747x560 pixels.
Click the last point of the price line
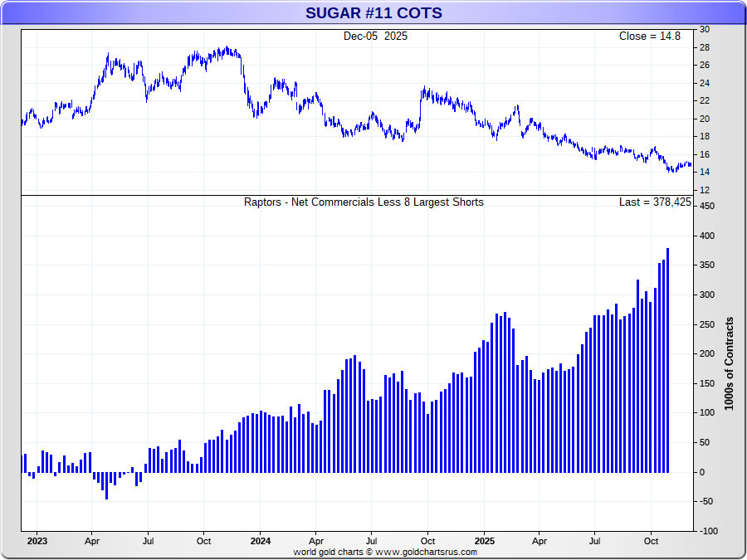pos(691,165)
